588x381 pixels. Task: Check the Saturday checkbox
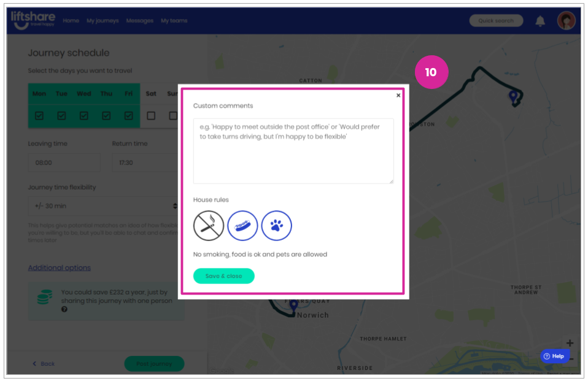tap(151, 115)
